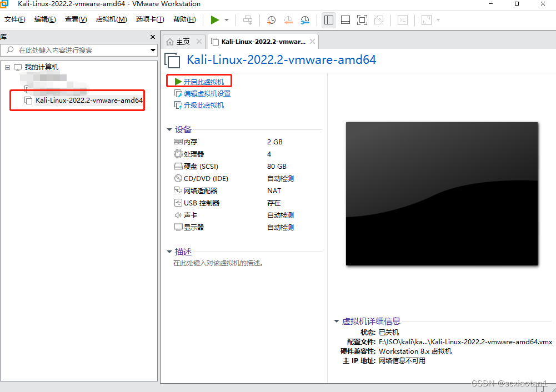Enter full screen mode icon
The height and width of the screenshot is (392, 556).
pos(362,20)
